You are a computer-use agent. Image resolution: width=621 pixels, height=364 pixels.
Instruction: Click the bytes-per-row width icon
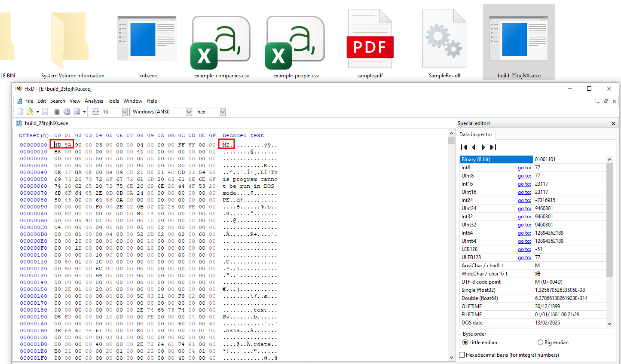(x=96, y=112)
